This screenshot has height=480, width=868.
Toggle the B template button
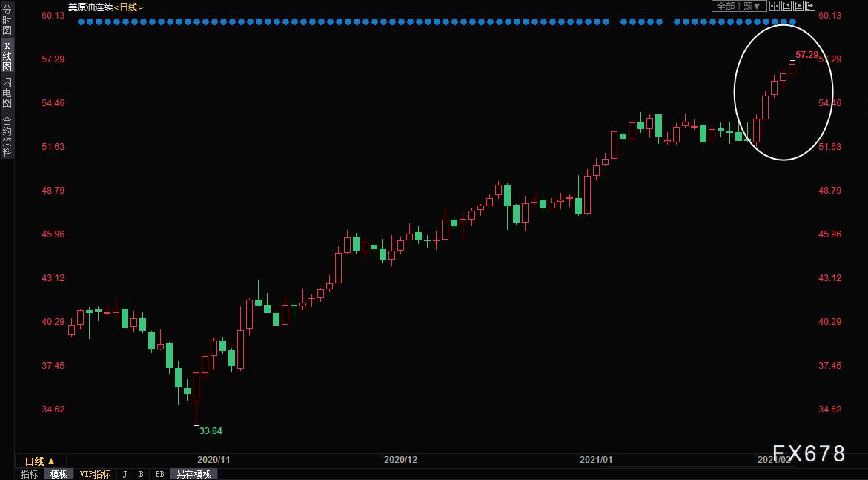pos(141,475)
